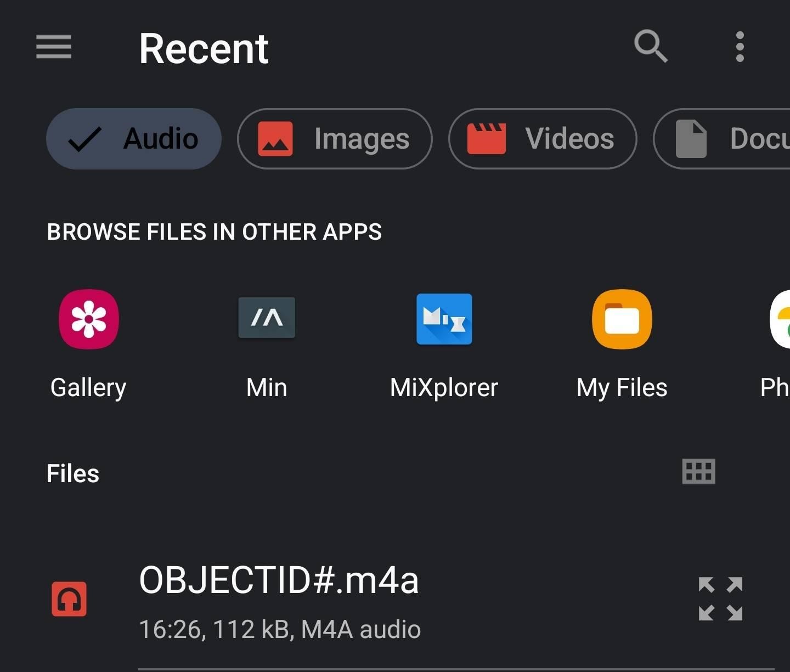
Task: Tap the MiXplorer label text
Action: [x=444, y=388]
